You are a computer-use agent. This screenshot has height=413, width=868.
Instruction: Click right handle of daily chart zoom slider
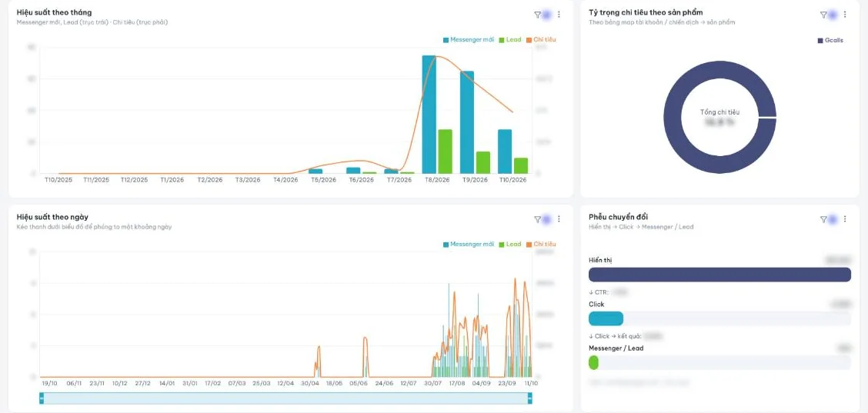coord(529,398)
